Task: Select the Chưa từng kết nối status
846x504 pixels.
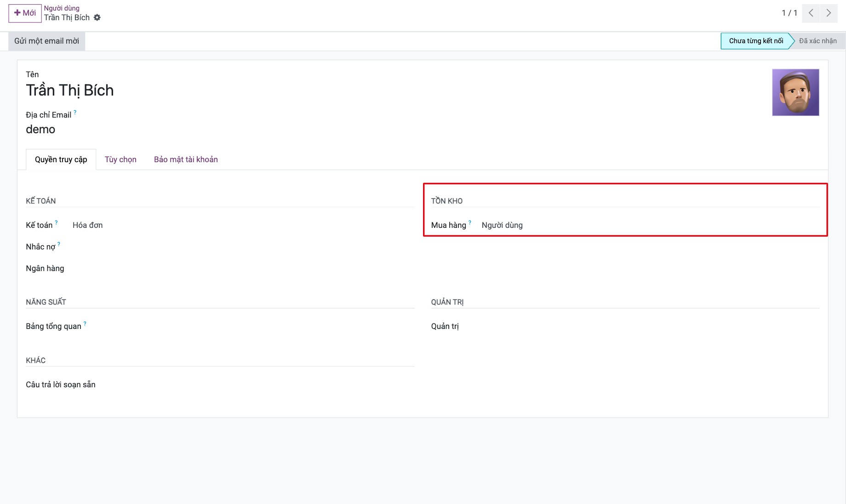Action: coord(756,41)
